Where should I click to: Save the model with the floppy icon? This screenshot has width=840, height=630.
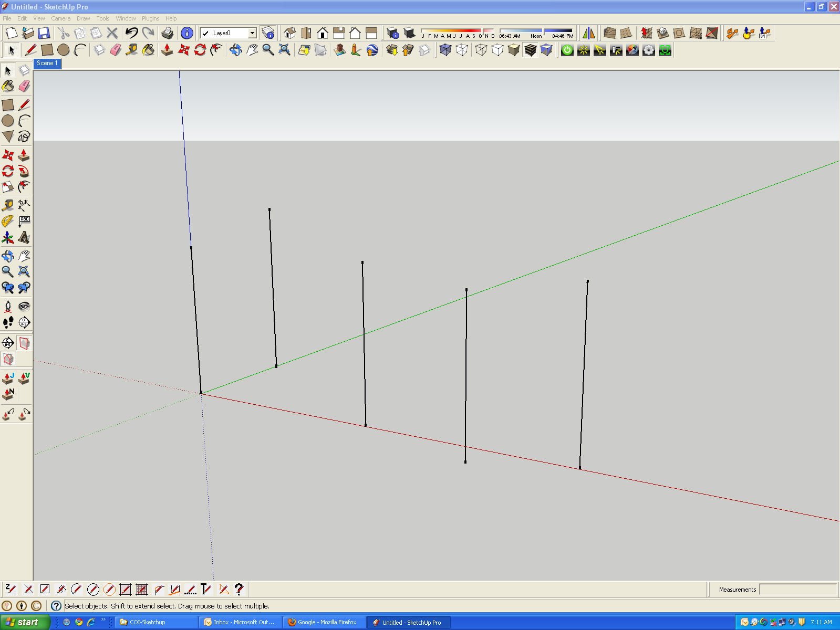44,33
